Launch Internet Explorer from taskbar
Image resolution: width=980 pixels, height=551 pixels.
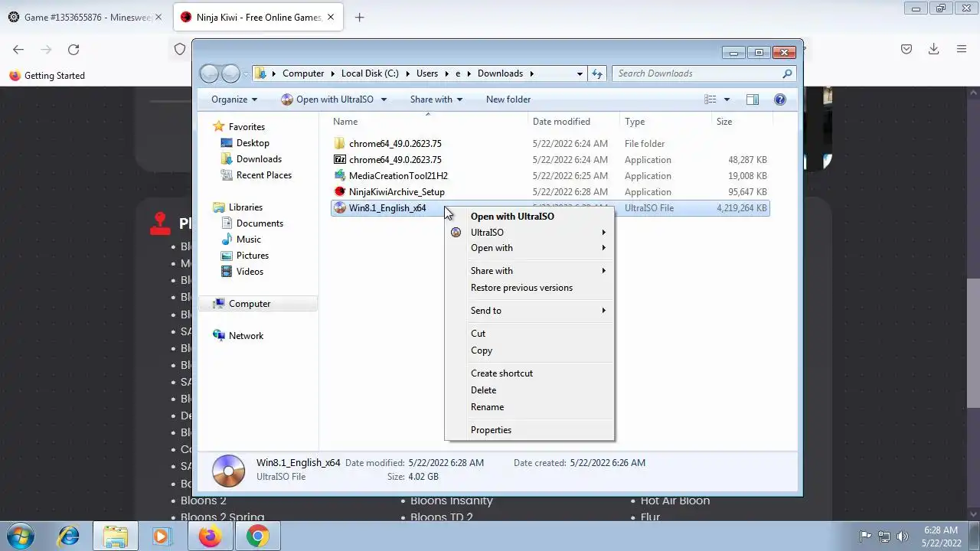[69, 536]
